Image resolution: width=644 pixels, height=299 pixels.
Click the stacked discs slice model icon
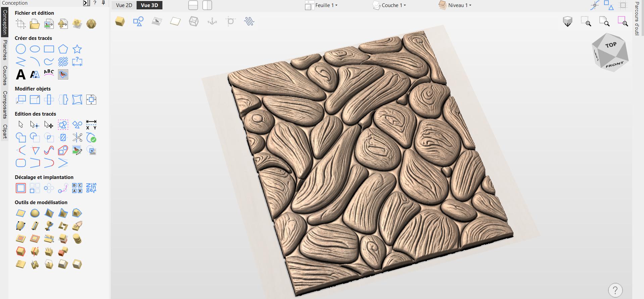tap(77, 239)
